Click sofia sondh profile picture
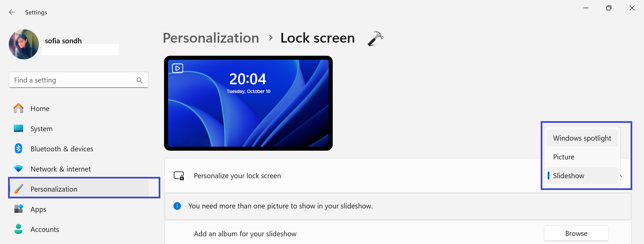This screenshot has width=644, height=244. pos(24,44)
